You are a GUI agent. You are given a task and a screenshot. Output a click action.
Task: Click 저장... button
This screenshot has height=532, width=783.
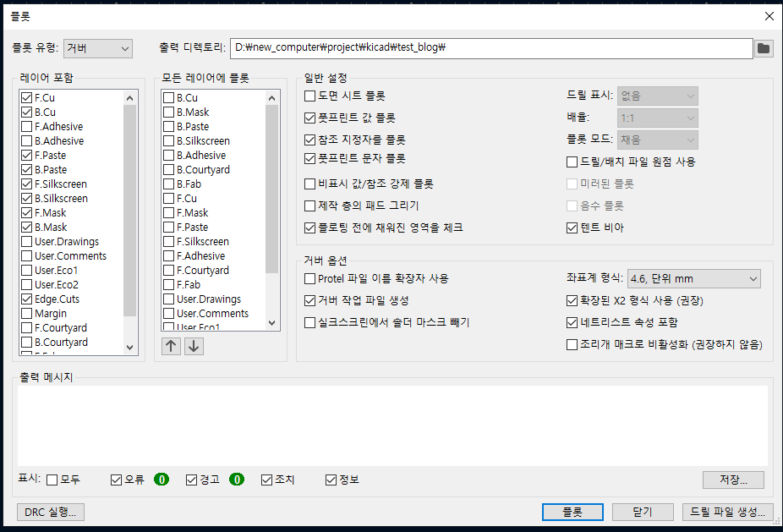[733, 480]
